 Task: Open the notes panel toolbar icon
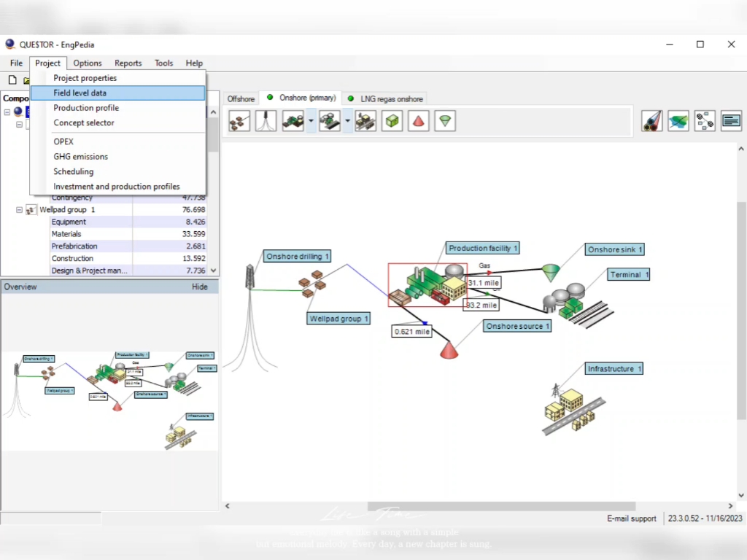[x=731, y=121]
